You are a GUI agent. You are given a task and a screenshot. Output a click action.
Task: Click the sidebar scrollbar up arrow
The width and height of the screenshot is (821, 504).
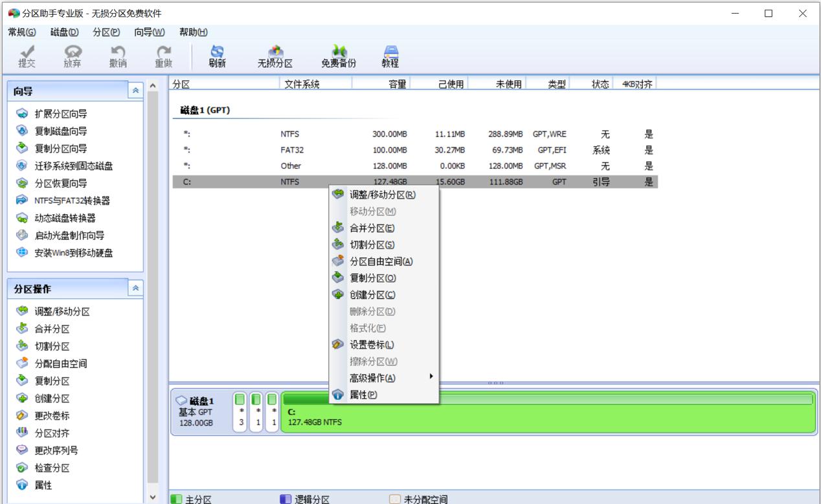click(153, 85)
